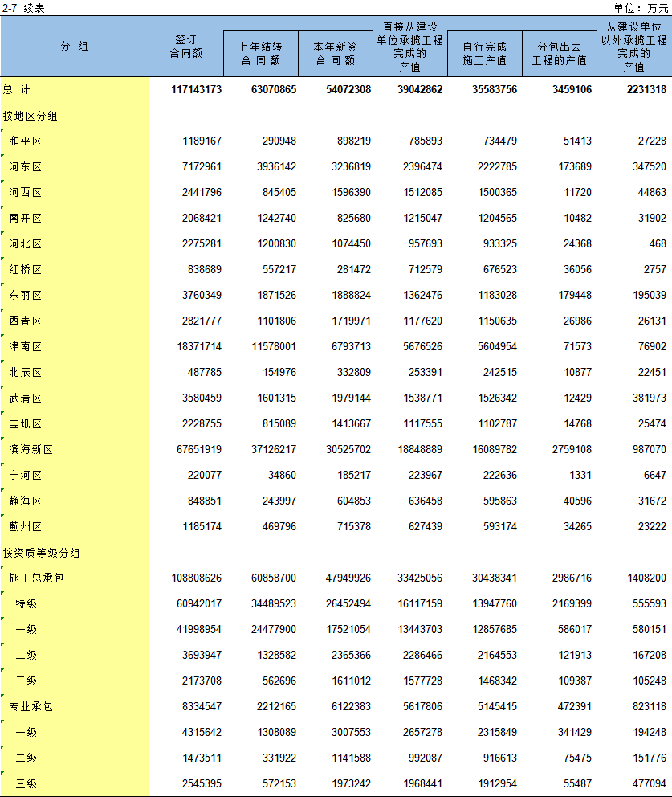Select the 南开区 row label
This screenshot has height=797, width=672.
coord(26,218)
